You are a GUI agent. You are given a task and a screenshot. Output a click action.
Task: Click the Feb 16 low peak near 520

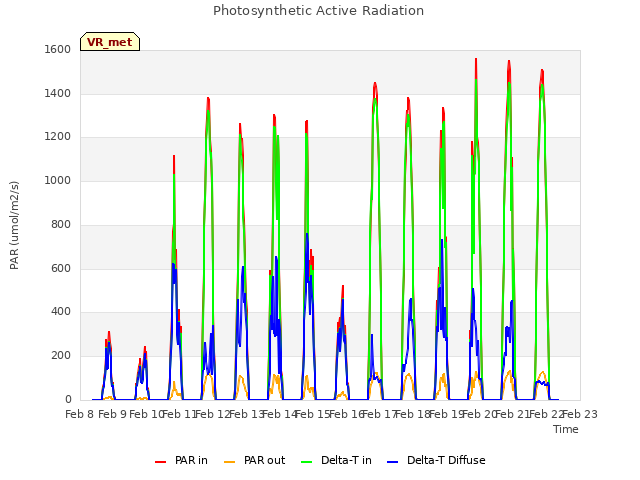click(x=343, y=287)
